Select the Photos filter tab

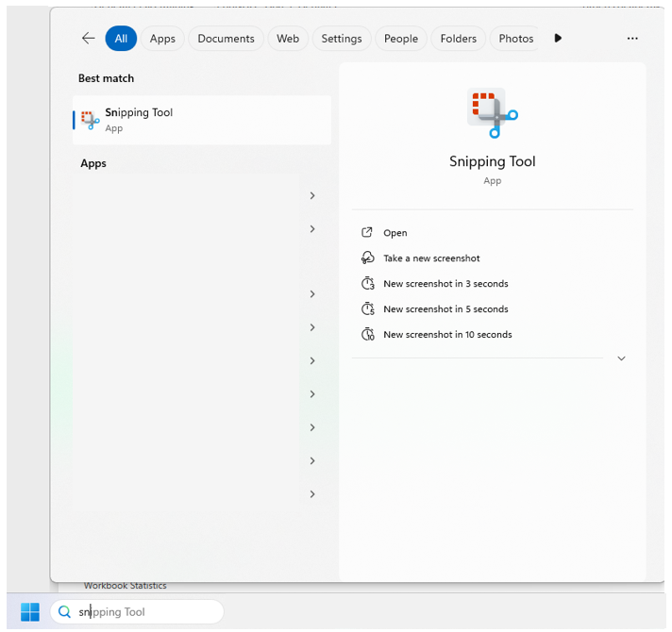[x=515, y=39]
